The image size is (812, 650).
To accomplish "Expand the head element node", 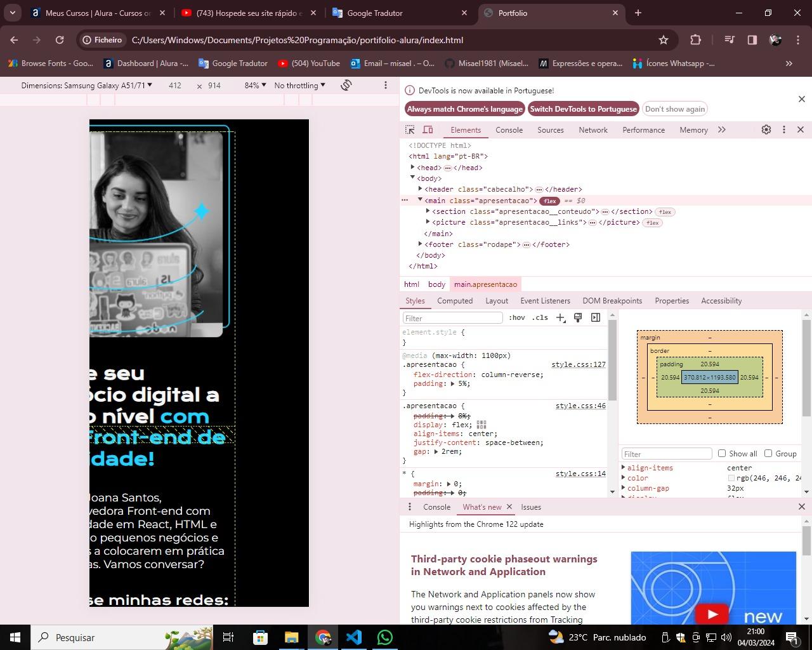I will coord(412,167).
